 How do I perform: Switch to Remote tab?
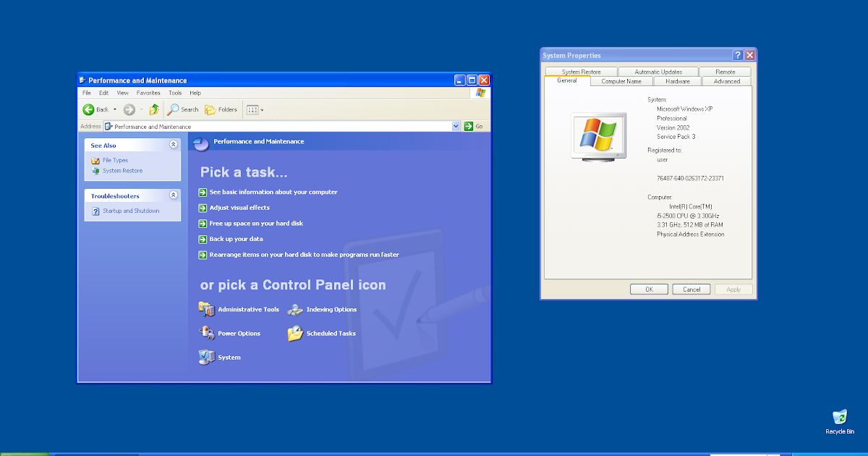(726, 72)
